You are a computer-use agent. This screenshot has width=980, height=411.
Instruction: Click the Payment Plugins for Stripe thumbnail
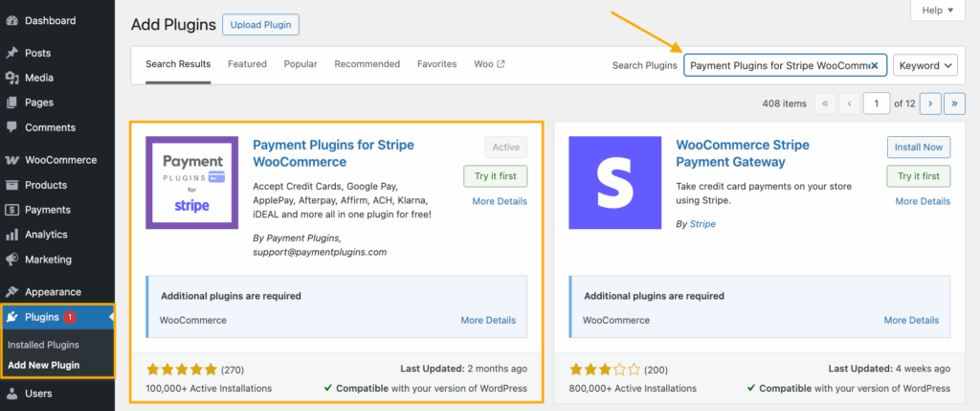point(191,183)
